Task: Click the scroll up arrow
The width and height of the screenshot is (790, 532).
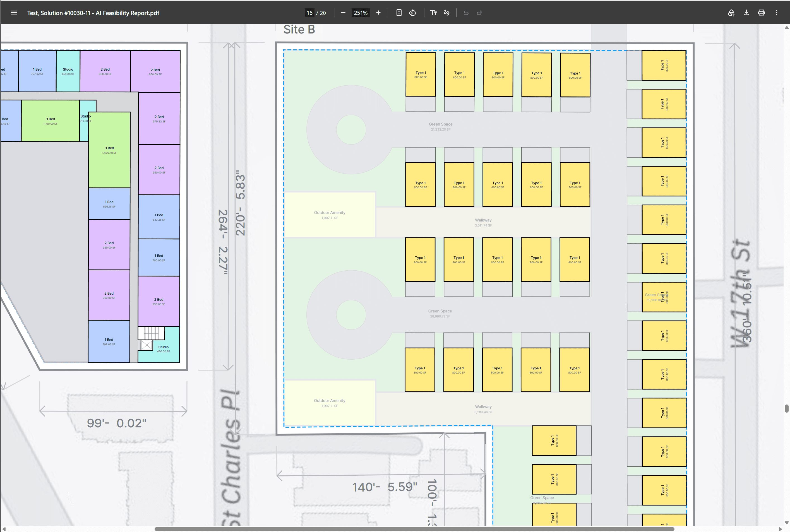Action: (787, 28)
